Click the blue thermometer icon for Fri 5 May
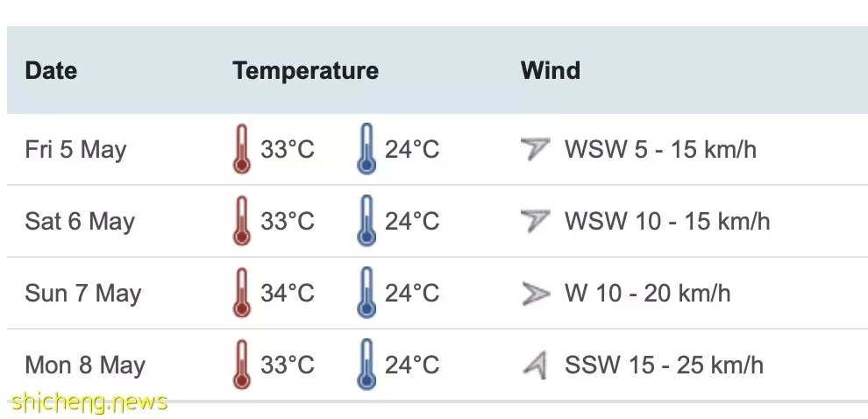868x419 pixels. [366, 149]
